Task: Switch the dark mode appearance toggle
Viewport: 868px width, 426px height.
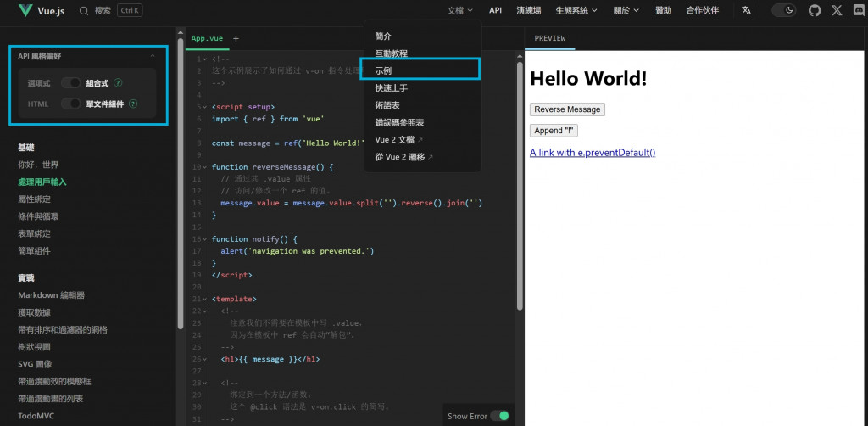Action: point(784,10)
